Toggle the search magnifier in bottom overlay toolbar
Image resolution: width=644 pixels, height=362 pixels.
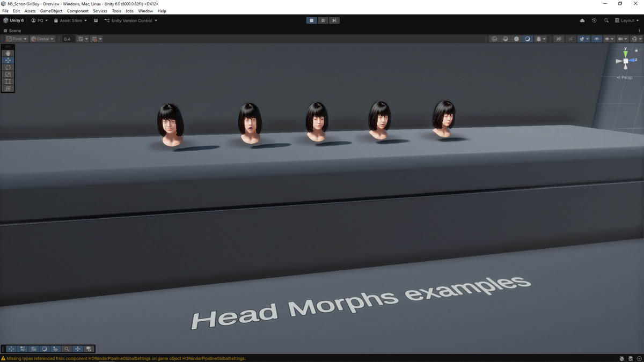click(67, 349)
